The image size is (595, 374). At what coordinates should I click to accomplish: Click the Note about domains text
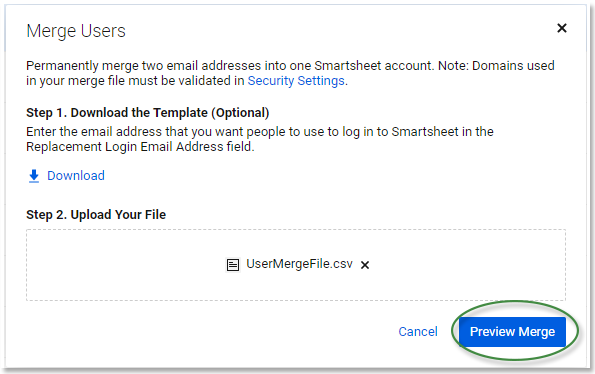pos(496,66)
